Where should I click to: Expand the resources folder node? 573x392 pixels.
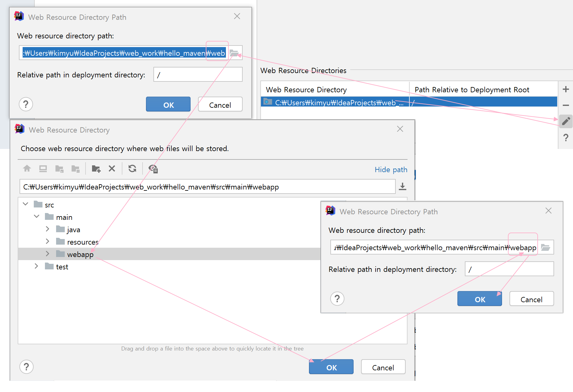coord(47,241)
